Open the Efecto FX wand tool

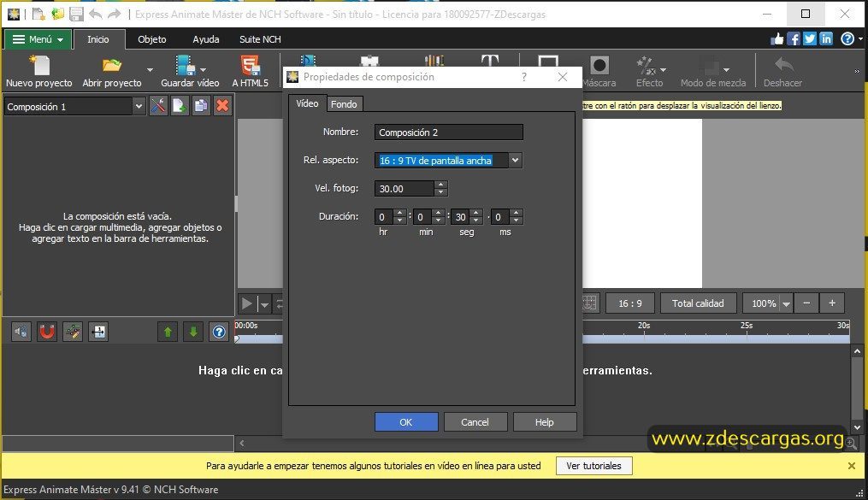tap(646, 65)
